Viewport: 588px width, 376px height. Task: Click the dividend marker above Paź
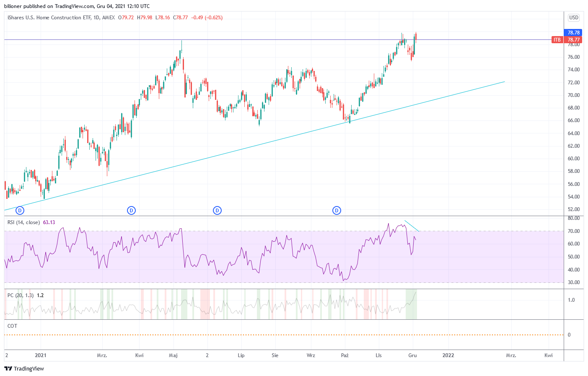[337, 210]
